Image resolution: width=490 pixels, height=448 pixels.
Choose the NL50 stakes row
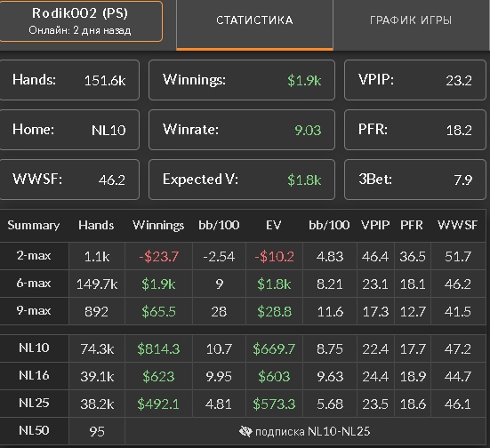click(x=243, y=431)
